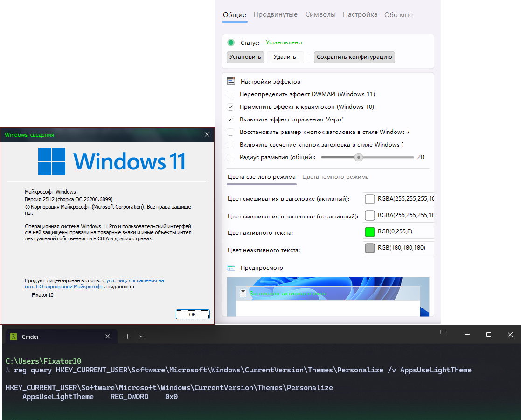Uncheck apply effect to window edges
521x420 pixels.
point(230,107)
